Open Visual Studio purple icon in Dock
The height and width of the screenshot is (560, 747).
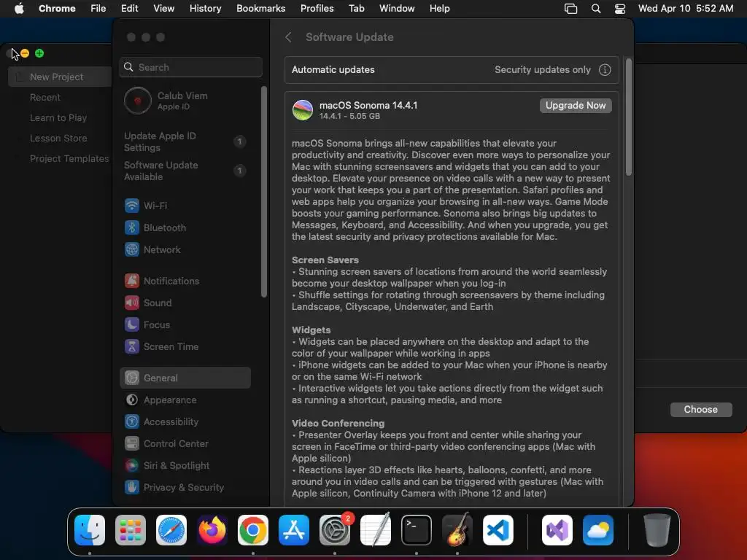[557, 530]
